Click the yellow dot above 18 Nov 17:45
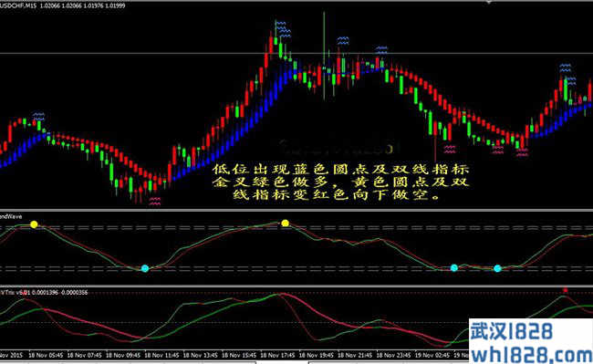 coord(286,224)
